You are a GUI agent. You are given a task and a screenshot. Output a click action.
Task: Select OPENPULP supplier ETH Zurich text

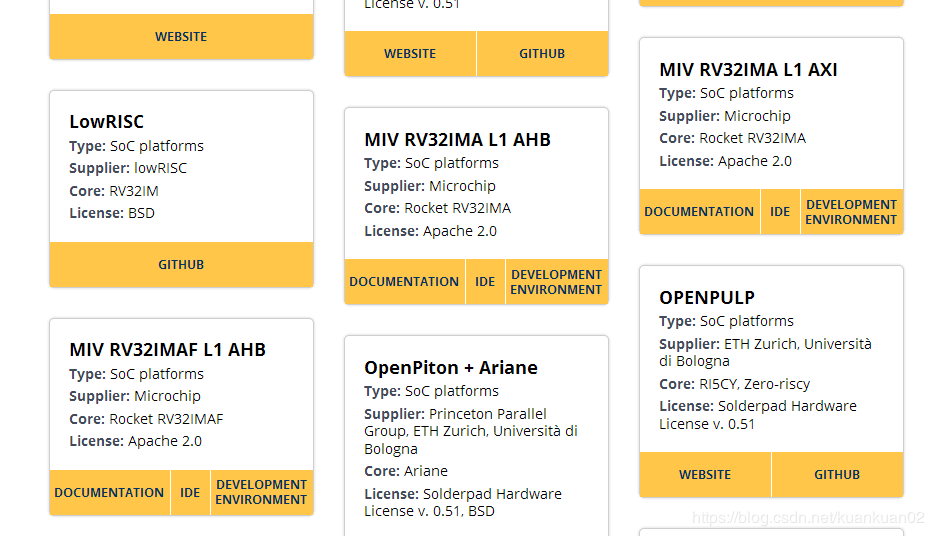point(765,353)
